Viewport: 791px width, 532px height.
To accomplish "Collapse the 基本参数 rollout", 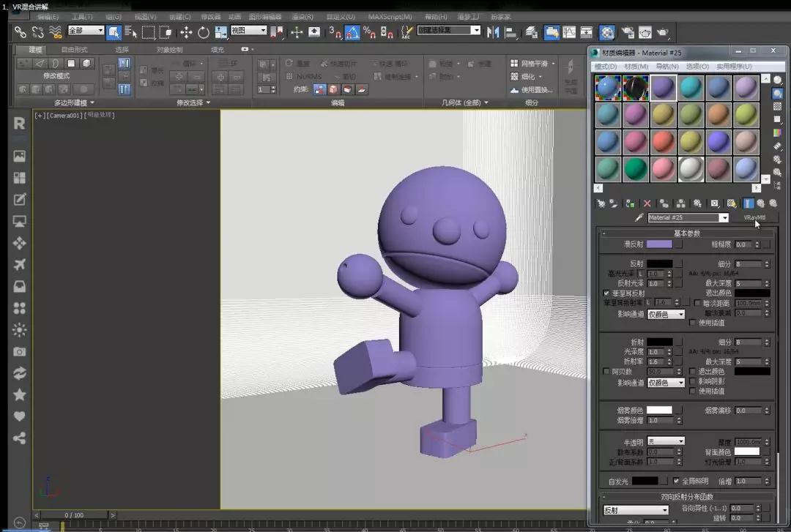I will [x=686, y=233].
